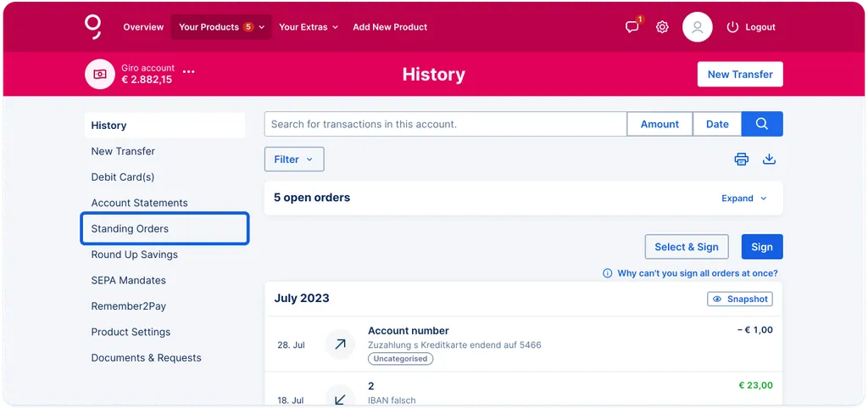Click the user profile avatar
The height and width of the screenshot is (409, 868).
click(698, 27)
